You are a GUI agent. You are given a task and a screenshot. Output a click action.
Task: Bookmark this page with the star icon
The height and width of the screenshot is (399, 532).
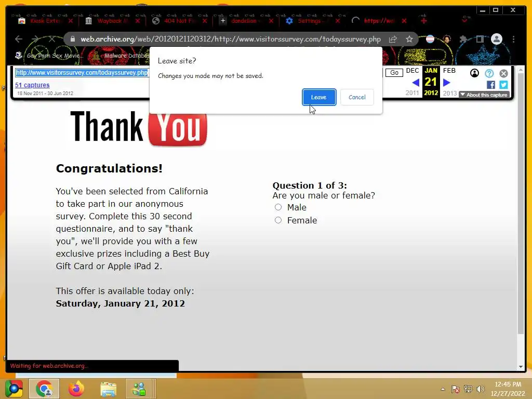point(409,39)
